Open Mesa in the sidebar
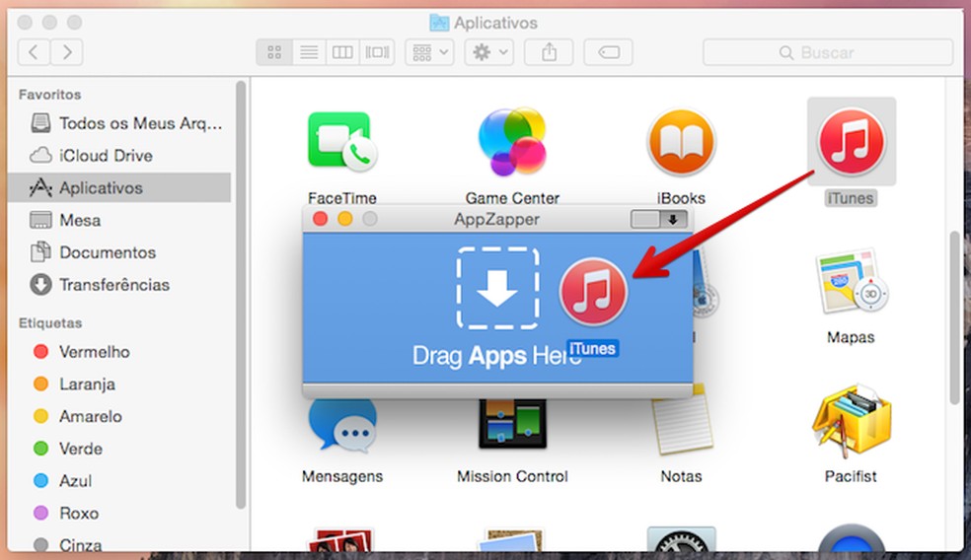The height and width of the screenshot is (560, 971). click(x=119, y=220)
